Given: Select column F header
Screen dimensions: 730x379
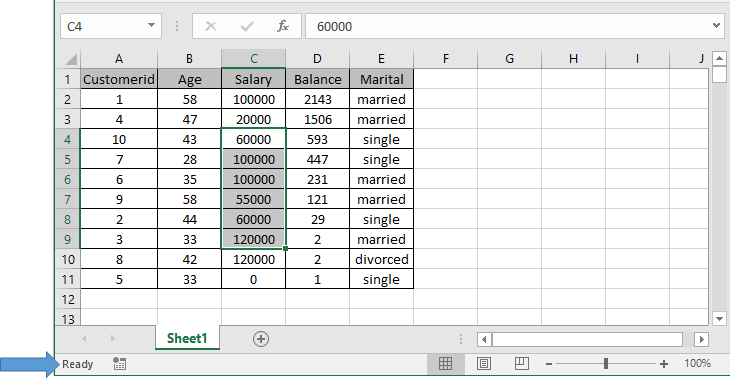Looking at the screenshot, I should (x=446, y=59).
